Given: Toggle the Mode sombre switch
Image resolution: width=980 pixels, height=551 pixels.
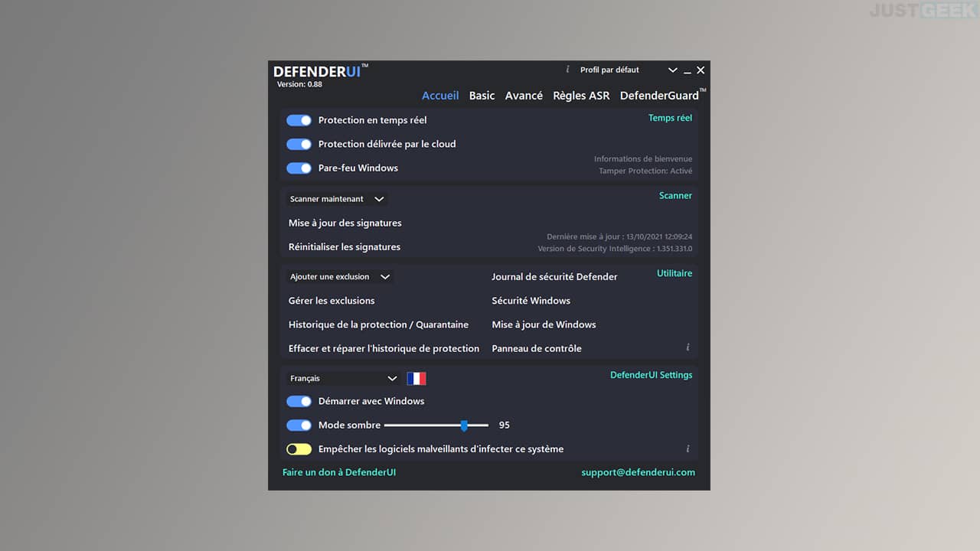Looking at the screenshot, I should [299, 425].
